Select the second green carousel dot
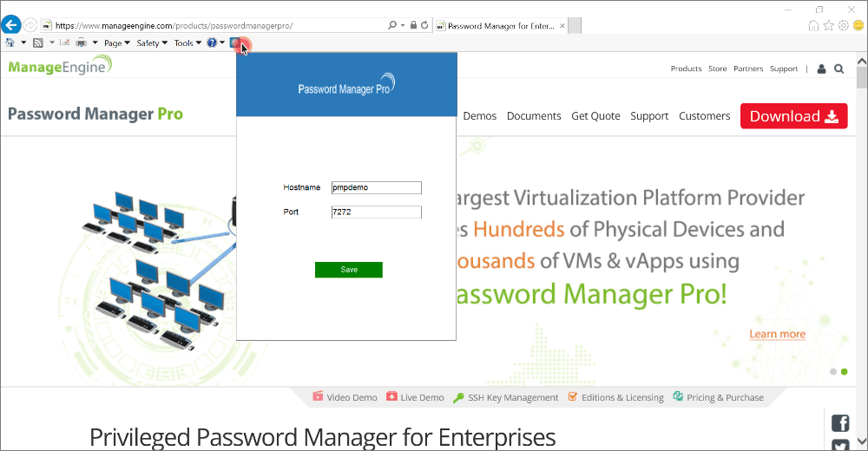 pos(844,371)
